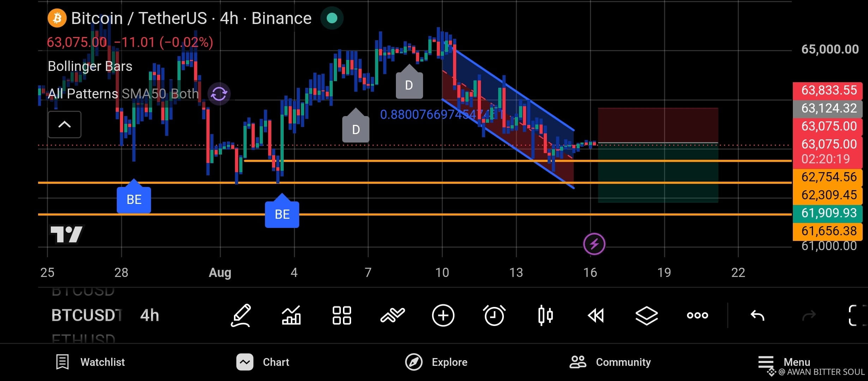
Task: Select the All Patterns SMA50 Both indicator
Action: [123, 94]
